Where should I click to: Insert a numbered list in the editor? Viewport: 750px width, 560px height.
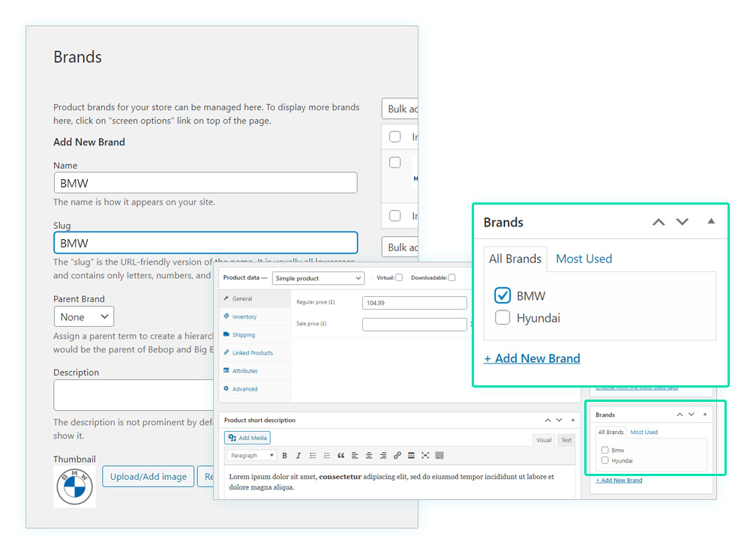tap(327, 456)
